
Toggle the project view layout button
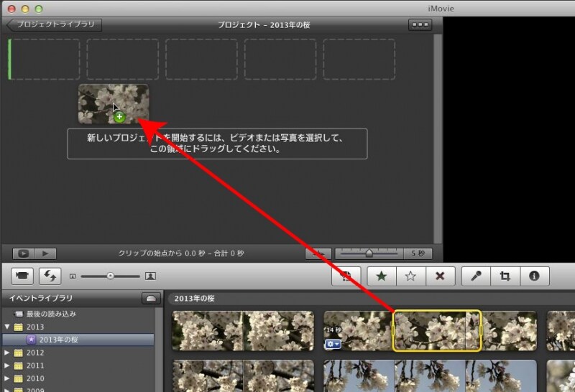coord(420,25)
